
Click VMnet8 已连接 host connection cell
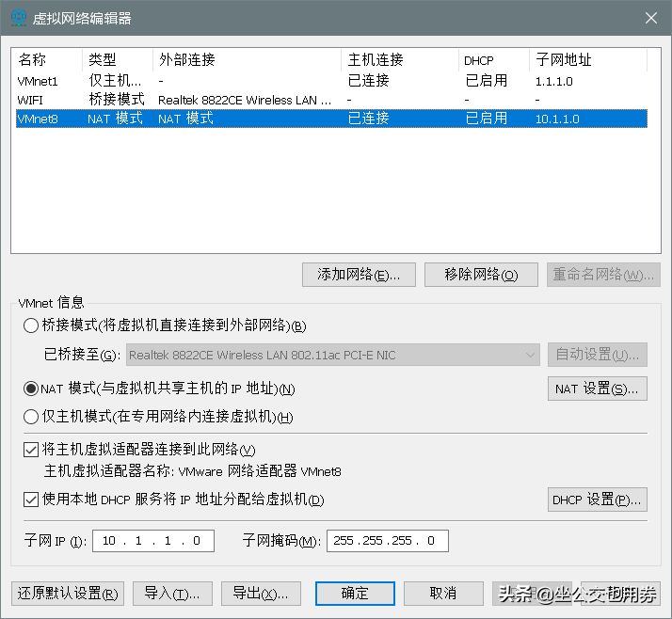pos(368,119)
